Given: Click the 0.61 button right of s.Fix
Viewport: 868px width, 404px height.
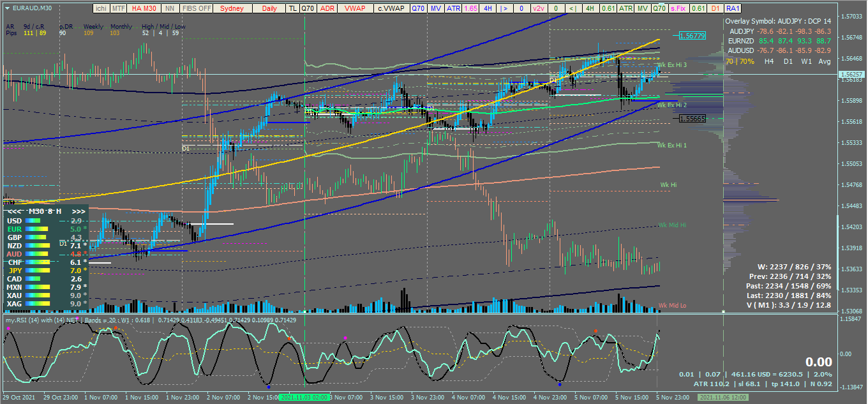Looking at the screenshot, I should pos(700,8).
